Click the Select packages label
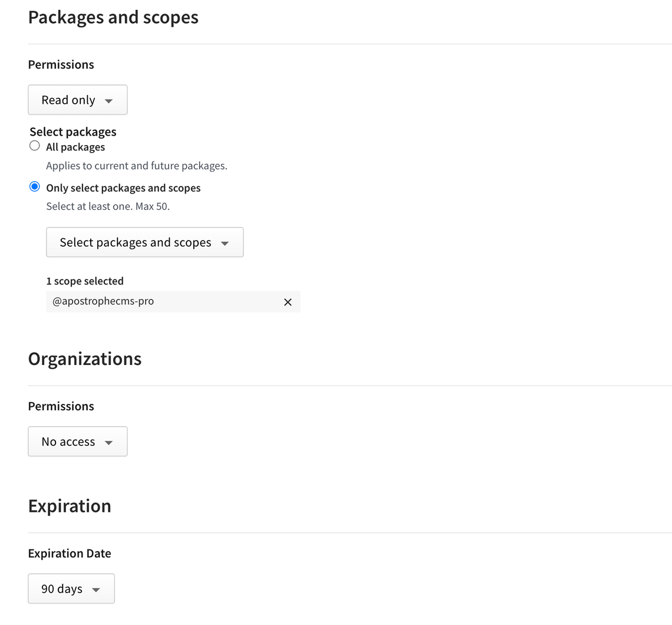 coord(73,131)
